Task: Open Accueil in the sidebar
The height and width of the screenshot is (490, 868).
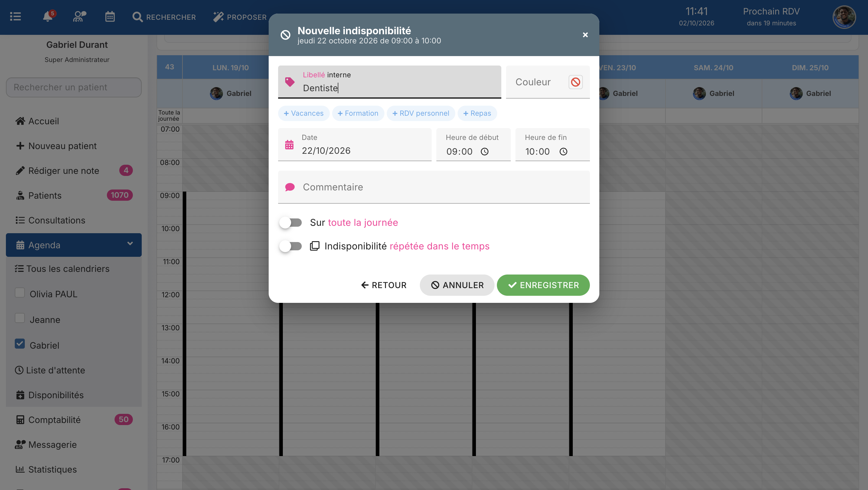Action: coord(74,121)
